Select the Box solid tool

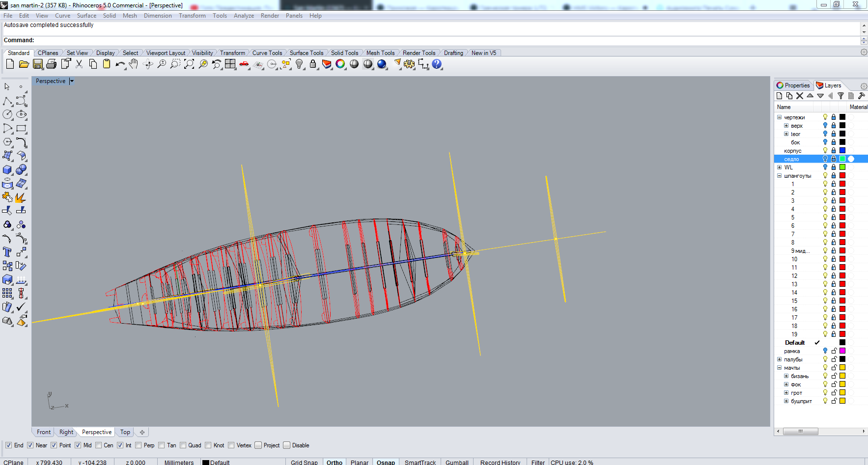click(7, 170)
